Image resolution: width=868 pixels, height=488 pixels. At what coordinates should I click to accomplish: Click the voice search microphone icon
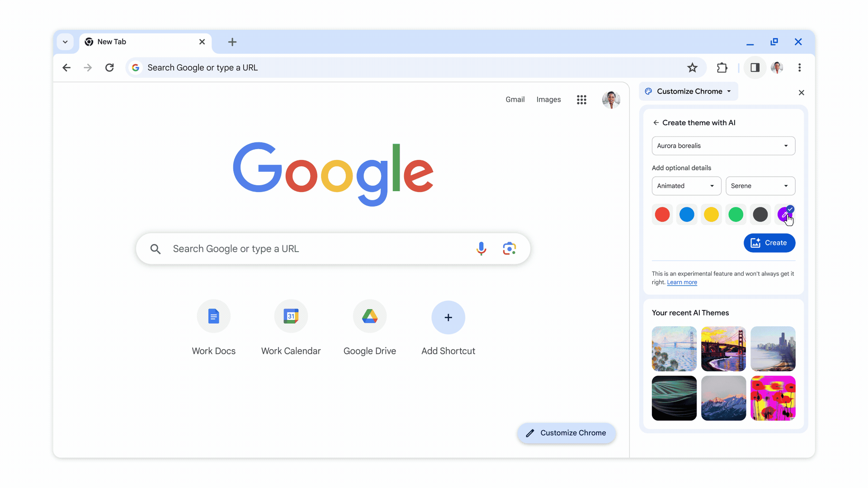[481, 249]
